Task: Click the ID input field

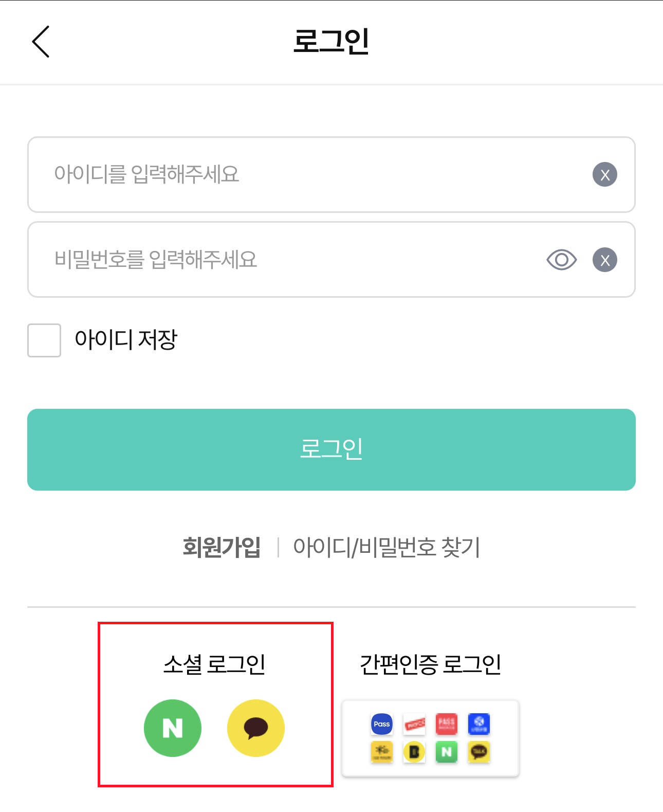Action: (308, 174)
